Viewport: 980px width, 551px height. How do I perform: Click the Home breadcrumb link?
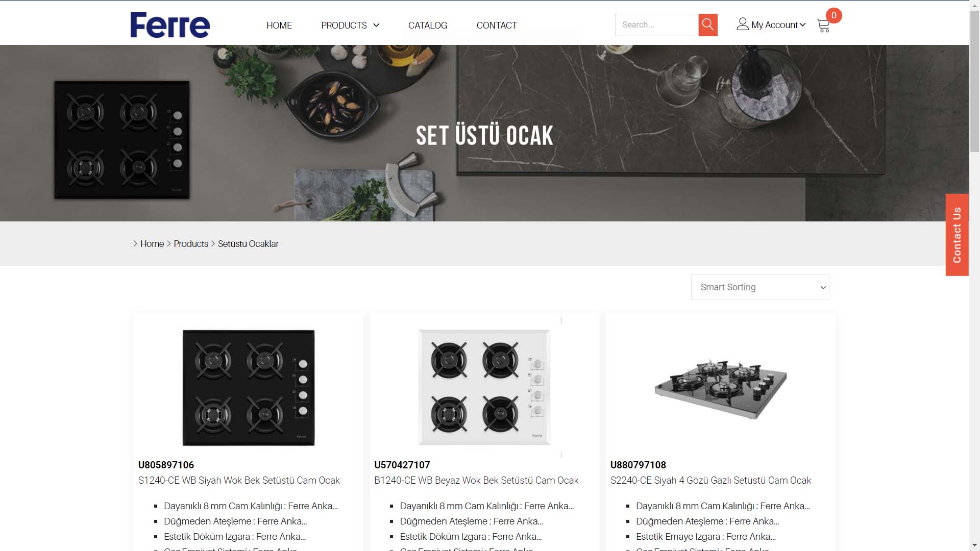[152, 244]
